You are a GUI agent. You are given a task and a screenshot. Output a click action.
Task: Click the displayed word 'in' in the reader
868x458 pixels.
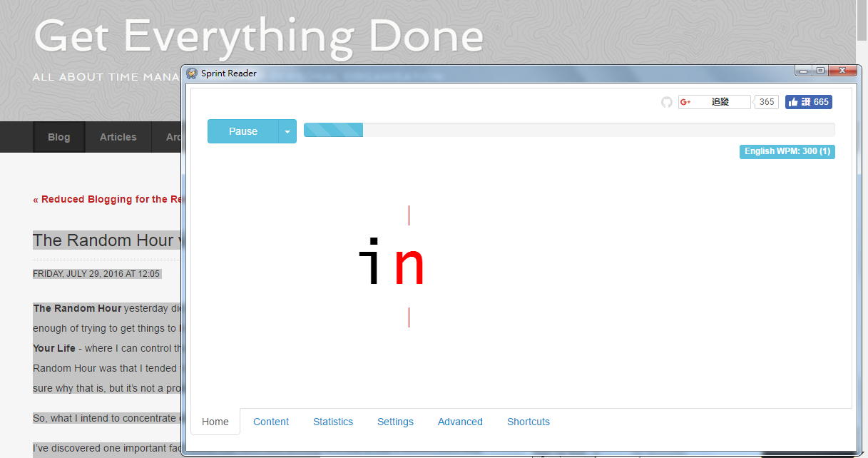tap(391, 263)
